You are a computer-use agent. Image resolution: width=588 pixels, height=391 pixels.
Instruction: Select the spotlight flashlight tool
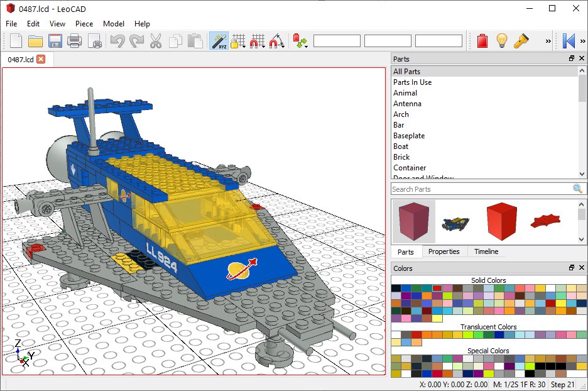tap(521, 40)
